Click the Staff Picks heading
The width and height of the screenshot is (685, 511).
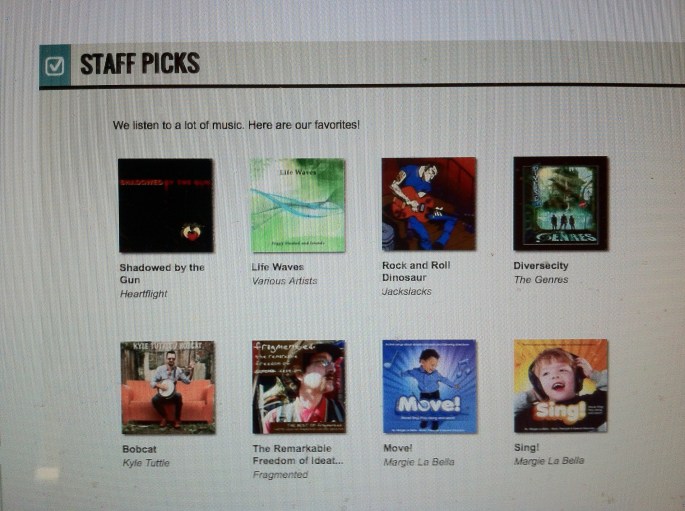(140, 64)
